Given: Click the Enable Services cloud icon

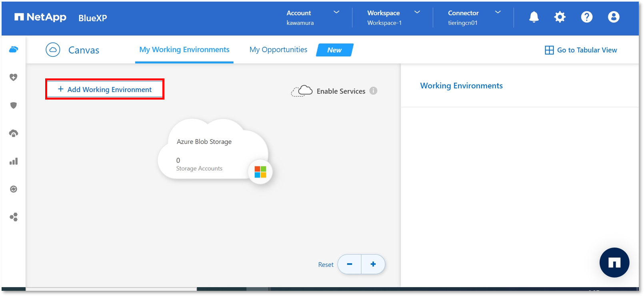Looking at the screenshot, I should tap(302, 91).
